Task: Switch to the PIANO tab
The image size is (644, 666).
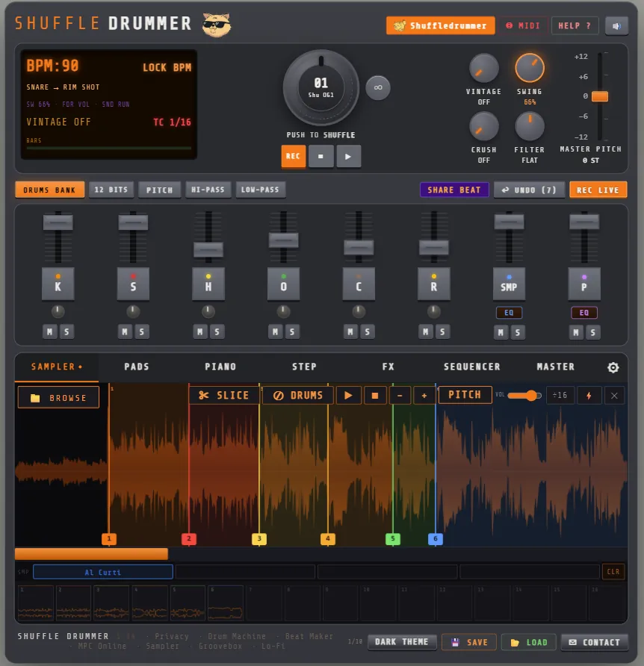Action: [x=220, y=367]
